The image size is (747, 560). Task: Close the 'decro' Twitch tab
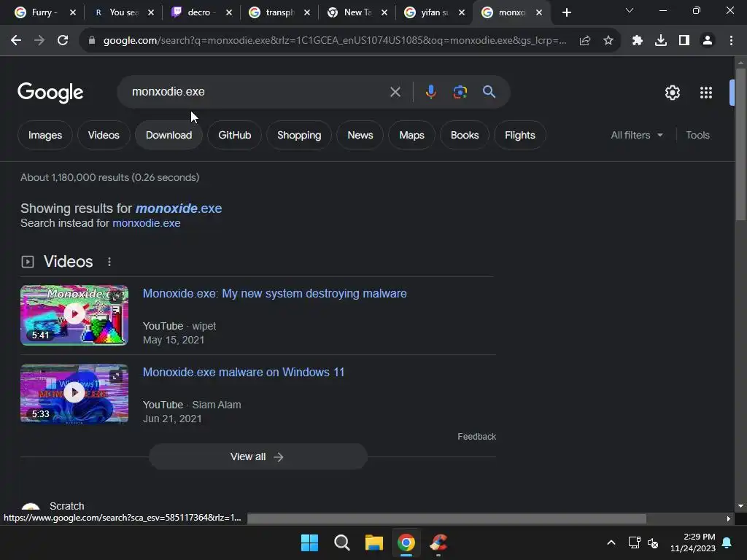coord(229,13)
